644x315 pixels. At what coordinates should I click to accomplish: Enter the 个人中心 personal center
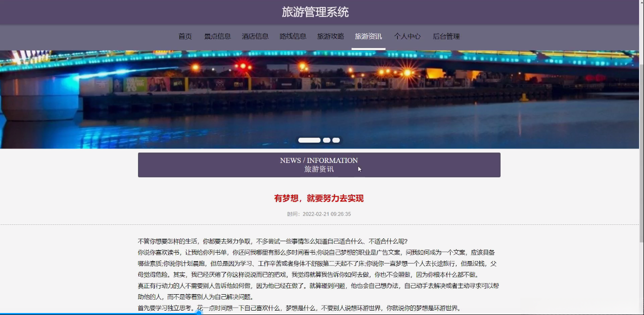pyautogui.click(x=407, y=36)
